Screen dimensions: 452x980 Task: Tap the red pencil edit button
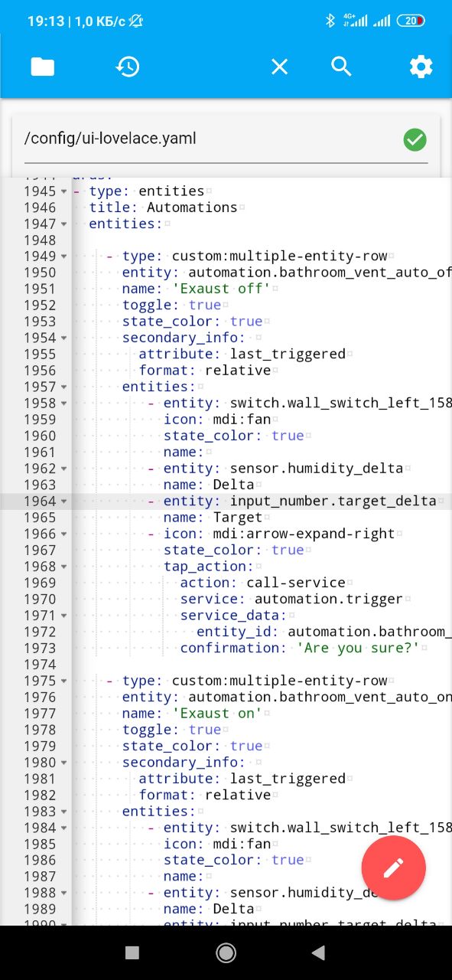click(393, 867)
